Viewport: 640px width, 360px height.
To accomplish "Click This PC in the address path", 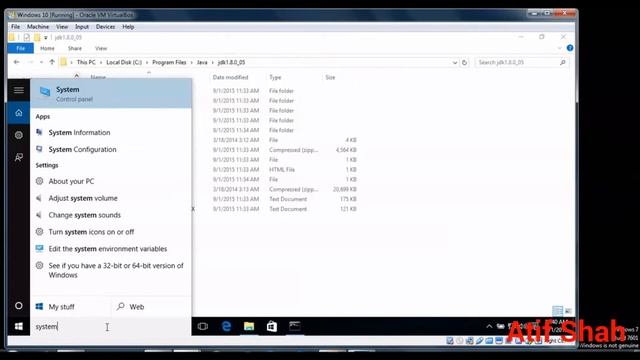I will coord(86,62).
